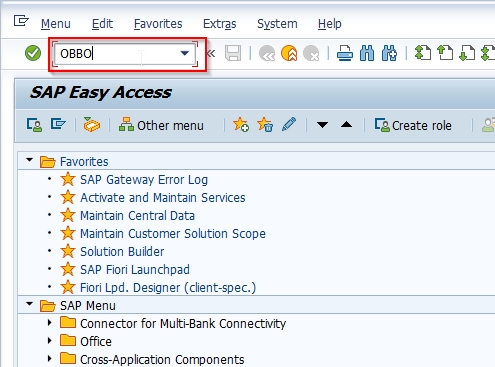Image resolution: width=495 pixels, height=367 pixels.
Task: Click the Change Favorites pencil icon
Action: 289,124
